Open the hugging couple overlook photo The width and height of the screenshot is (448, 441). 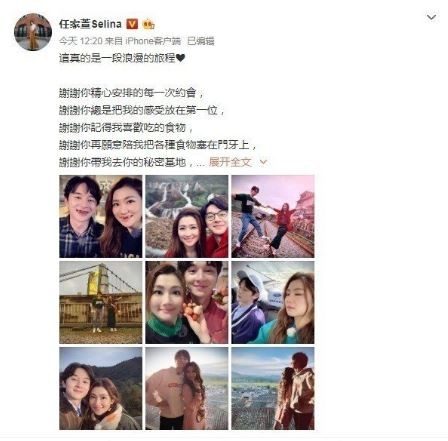tap(187, 388)
